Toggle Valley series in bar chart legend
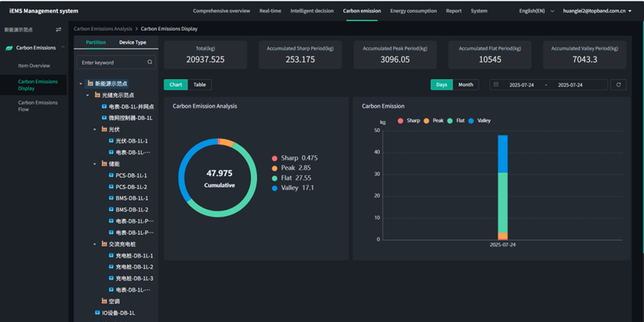Image resolution: width=644 pixels, height=322 pixels. pos(479,121)
